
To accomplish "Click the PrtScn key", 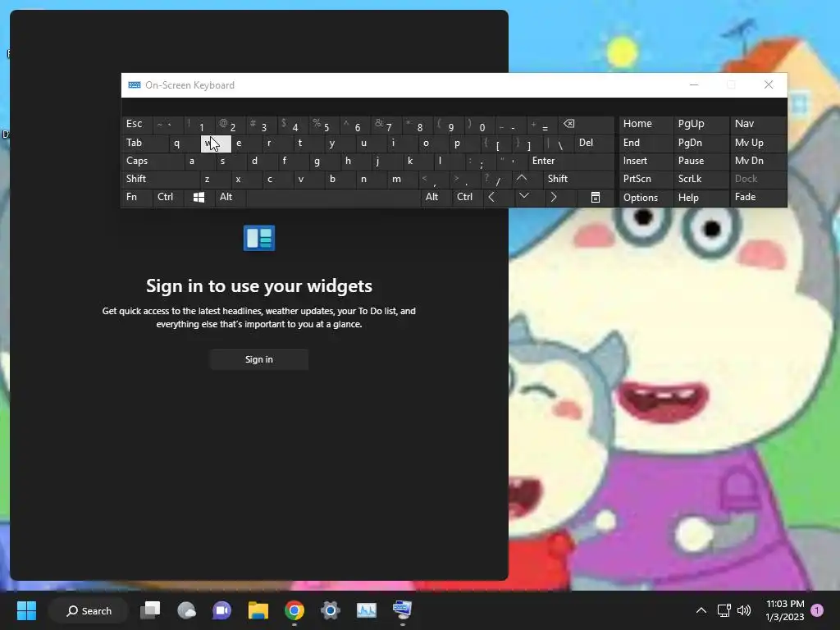I will (646, 179).
